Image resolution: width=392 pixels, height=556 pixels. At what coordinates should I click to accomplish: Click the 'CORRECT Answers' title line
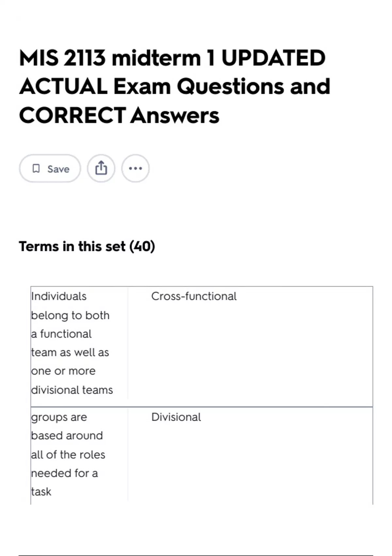click(119, 115)
